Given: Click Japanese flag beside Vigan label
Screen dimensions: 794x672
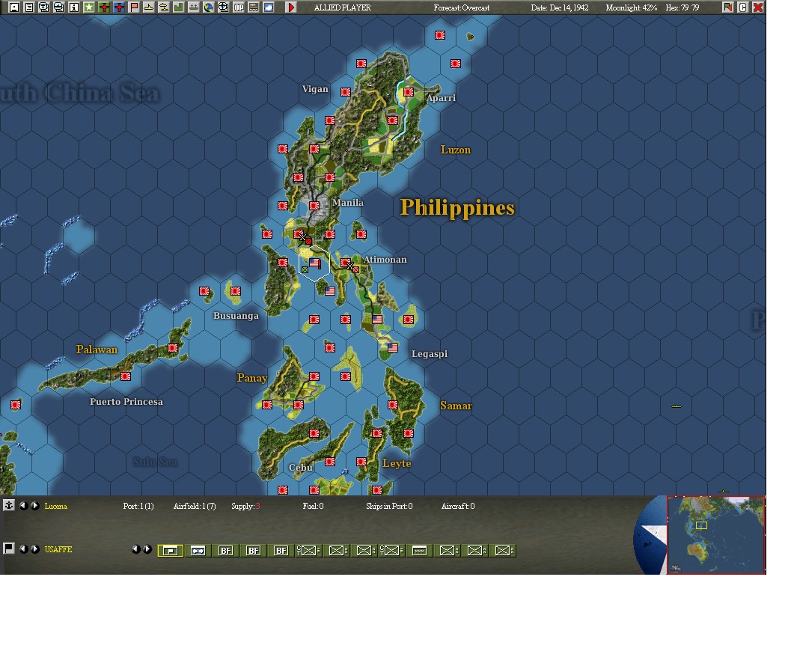Looking at the screenshot, I should point(346,92).
